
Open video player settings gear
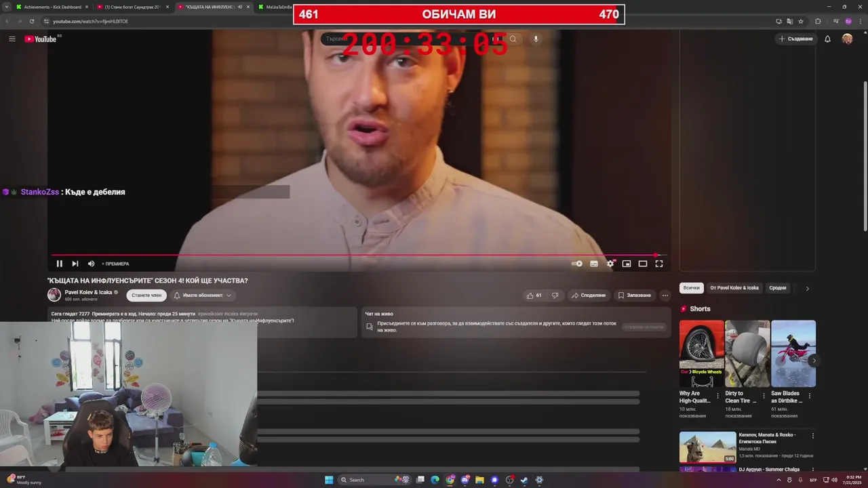click(610, 264)
